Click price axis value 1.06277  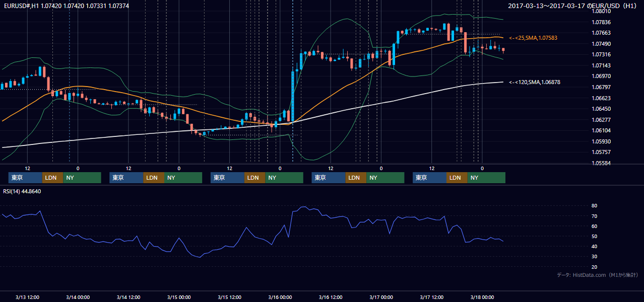coord(601,120)
